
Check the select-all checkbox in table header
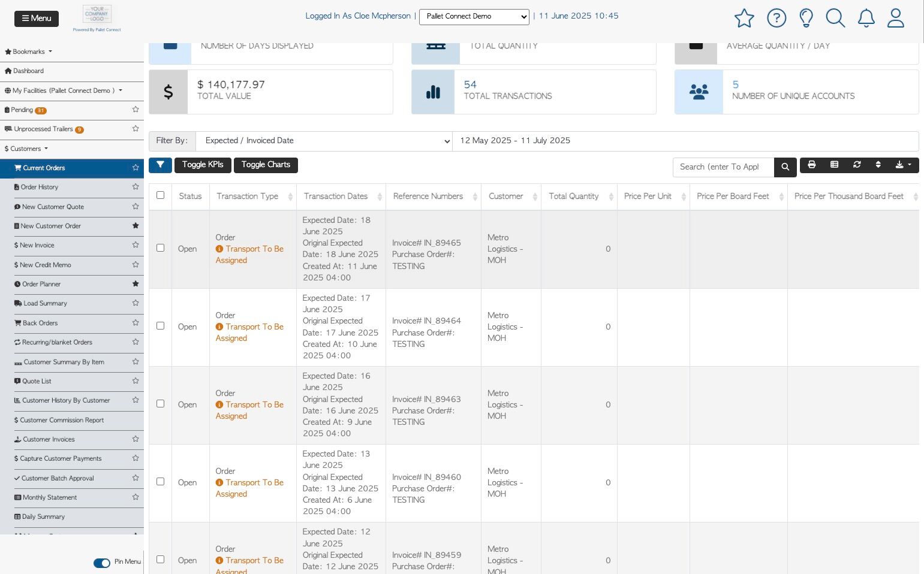(x=160, y=195)
